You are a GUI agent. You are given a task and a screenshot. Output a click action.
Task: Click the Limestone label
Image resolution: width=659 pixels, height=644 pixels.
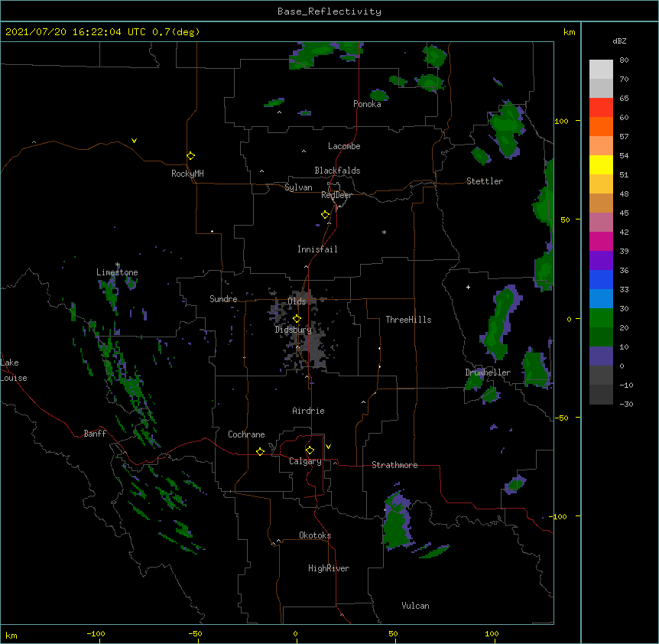click(x=117, y=272)
